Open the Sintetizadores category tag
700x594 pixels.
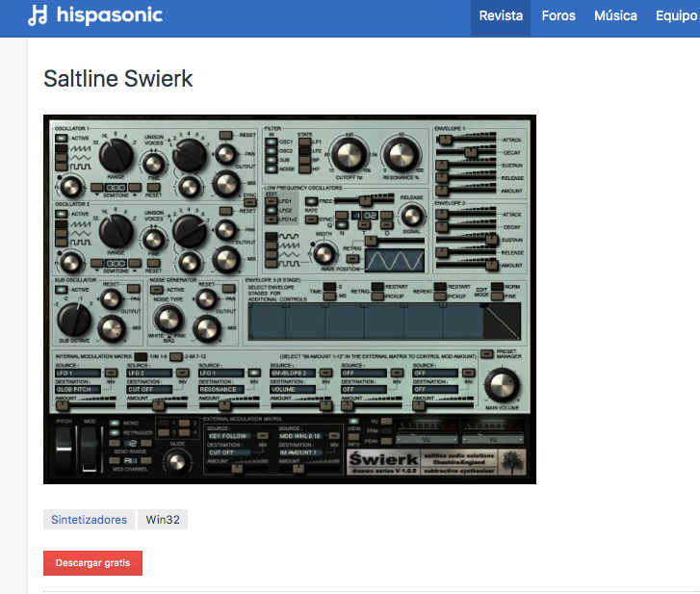(x=89, y=520)
